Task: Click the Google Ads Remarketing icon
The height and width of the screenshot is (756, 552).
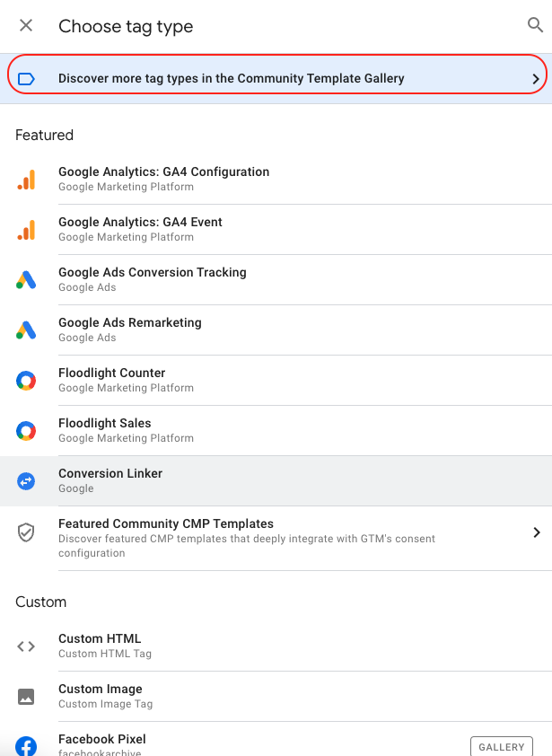Action: 26,330
